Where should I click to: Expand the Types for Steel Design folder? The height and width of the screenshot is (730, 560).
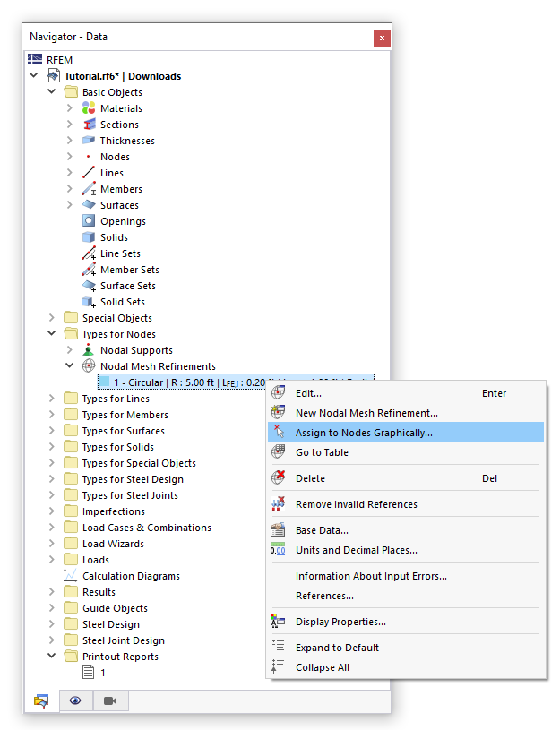(52, 478)
